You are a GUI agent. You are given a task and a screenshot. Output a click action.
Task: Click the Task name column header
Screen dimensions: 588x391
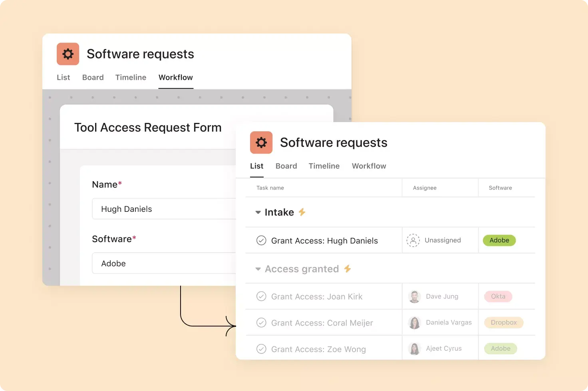[270, 188]
